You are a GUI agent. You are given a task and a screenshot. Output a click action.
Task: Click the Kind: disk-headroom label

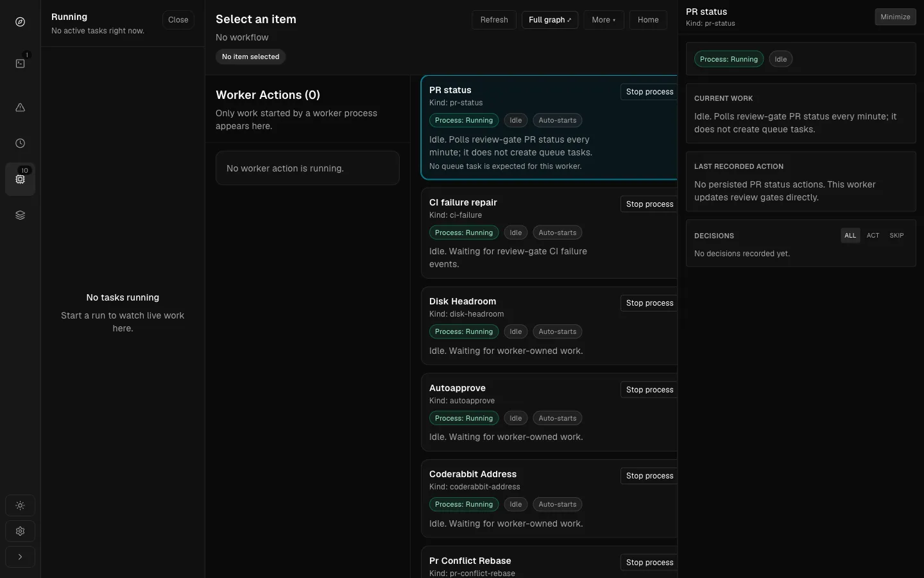point(466,314)
